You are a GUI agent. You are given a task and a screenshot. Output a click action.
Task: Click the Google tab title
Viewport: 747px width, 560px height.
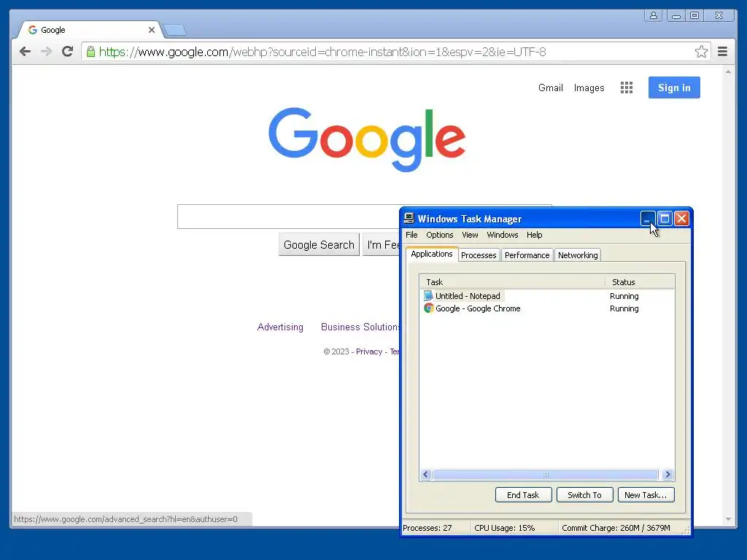[x=53, y=30]
